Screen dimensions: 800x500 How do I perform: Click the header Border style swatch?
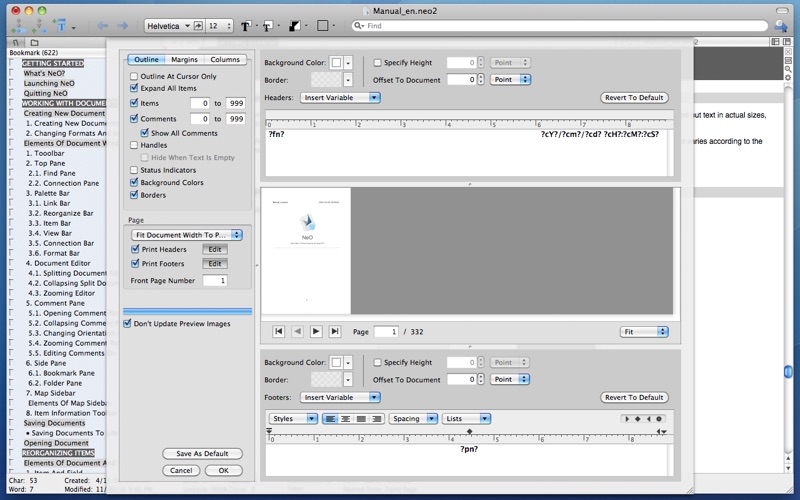click(x=326, y=80)
